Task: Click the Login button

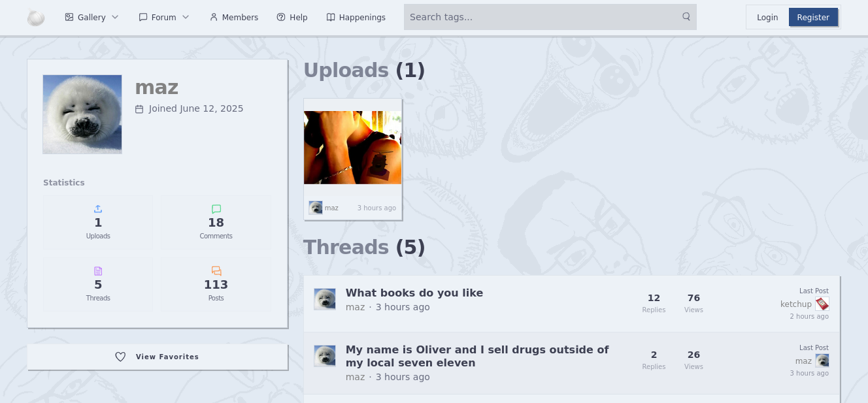Action: tap(767, 18)
